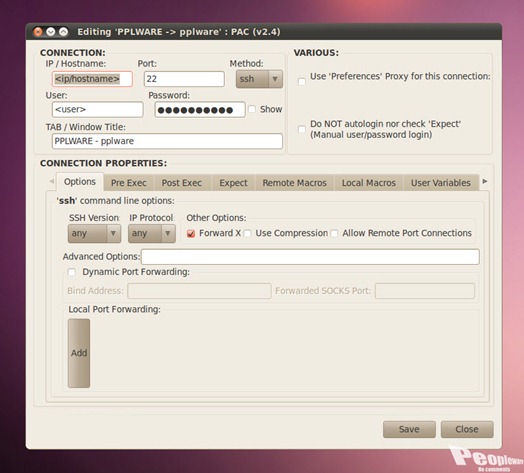
Task: Open the Post Exec tab
Action: point(182,183)
